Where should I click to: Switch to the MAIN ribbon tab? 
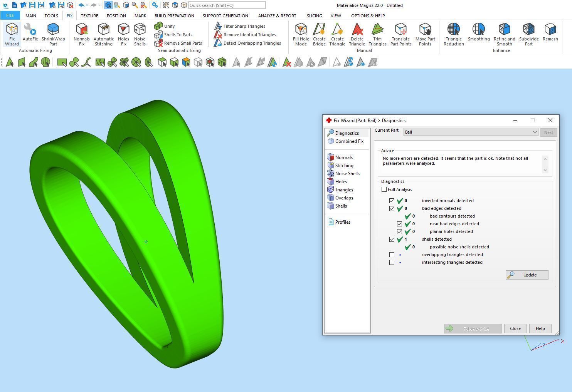31,16
